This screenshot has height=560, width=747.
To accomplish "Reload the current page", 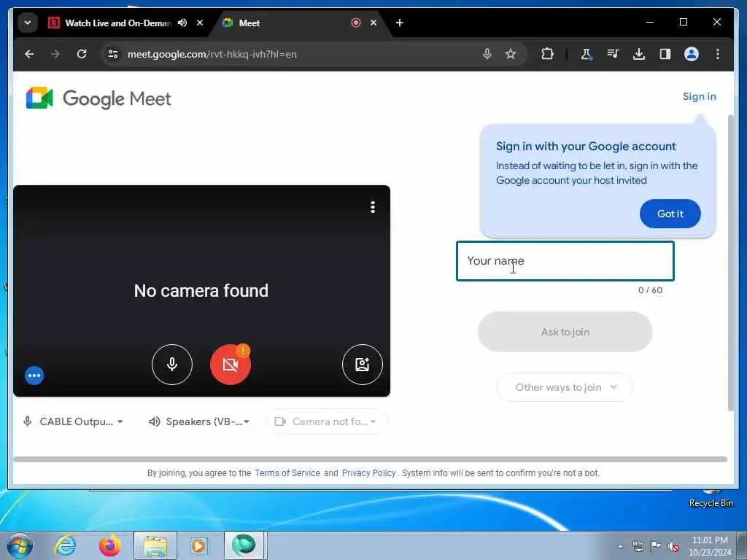I will pos(82,54).
